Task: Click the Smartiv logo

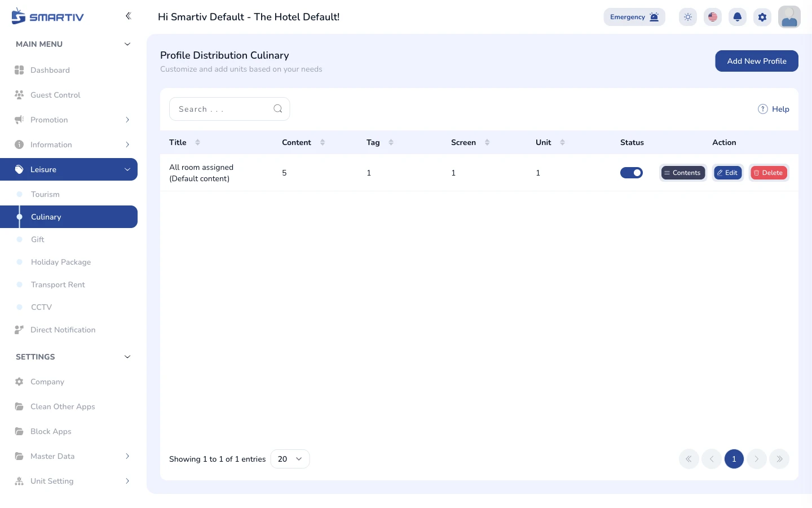Action: pos(47,16)
